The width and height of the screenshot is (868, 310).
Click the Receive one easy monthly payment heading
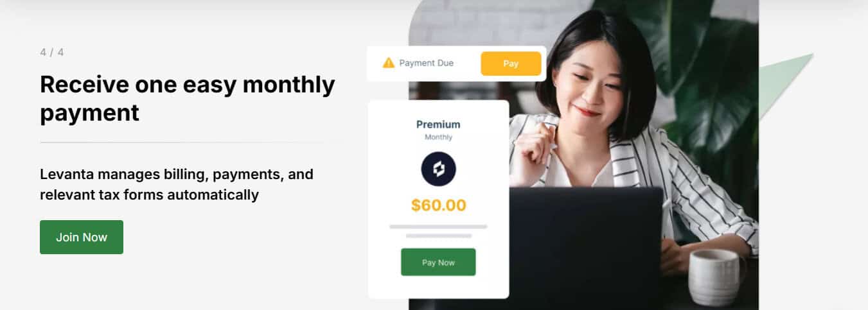[x=188, y=98]
